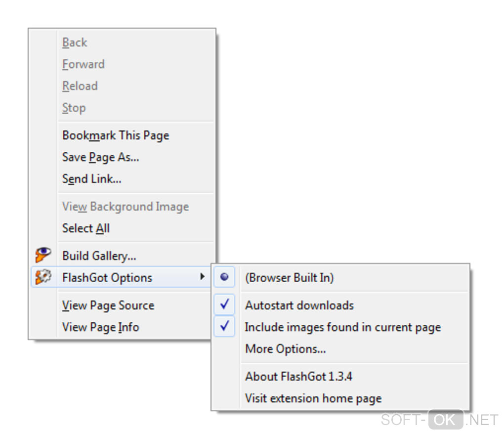Image resolution: width=504 pixels, height=432 pixels.
Task: Click the FlashGot Options gear icon
Action: tap(43, 277)
